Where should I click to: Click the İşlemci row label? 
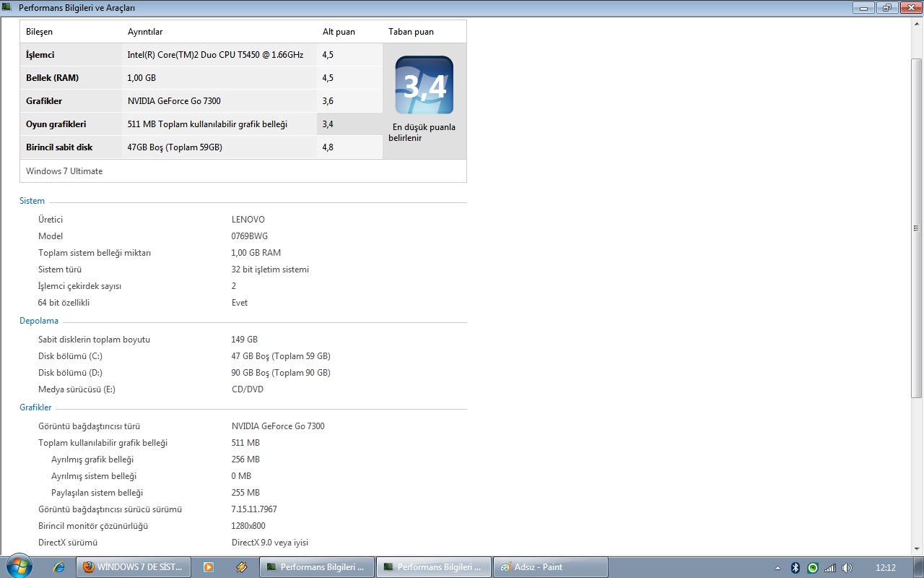click(40, 55)
